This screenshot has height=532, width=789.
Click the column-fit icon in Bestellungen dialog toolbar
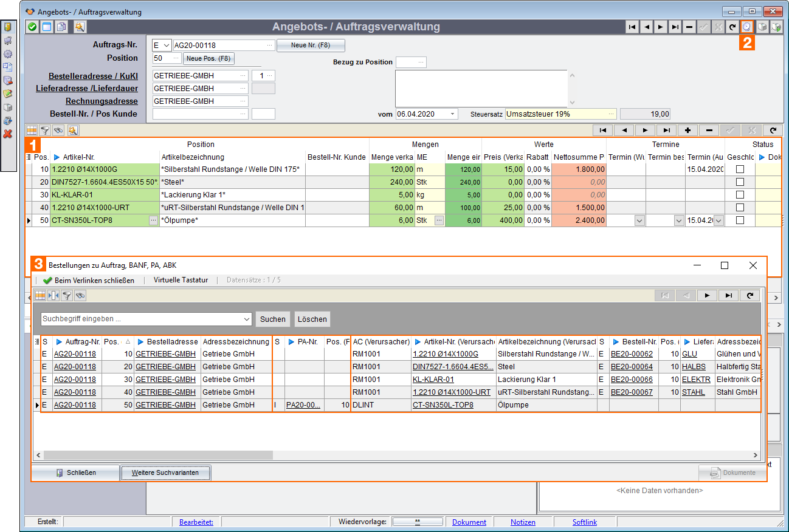pyautogui.click(x=53, y=295)
